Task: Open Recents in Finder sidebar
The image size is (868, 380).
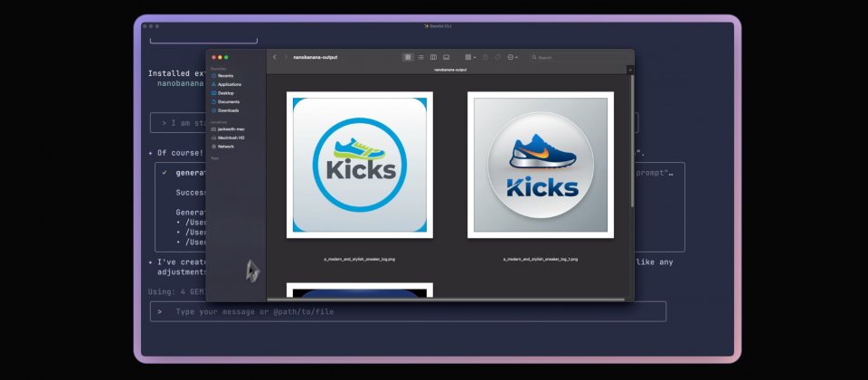Action: pos(224,76)
